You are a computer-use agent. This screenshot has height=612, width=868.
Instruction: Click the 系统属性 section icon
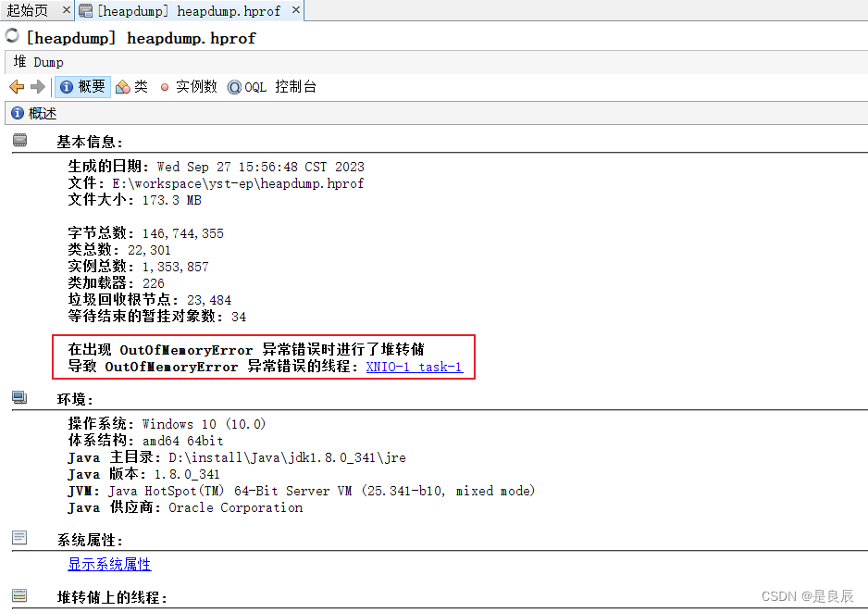[20, 537]
